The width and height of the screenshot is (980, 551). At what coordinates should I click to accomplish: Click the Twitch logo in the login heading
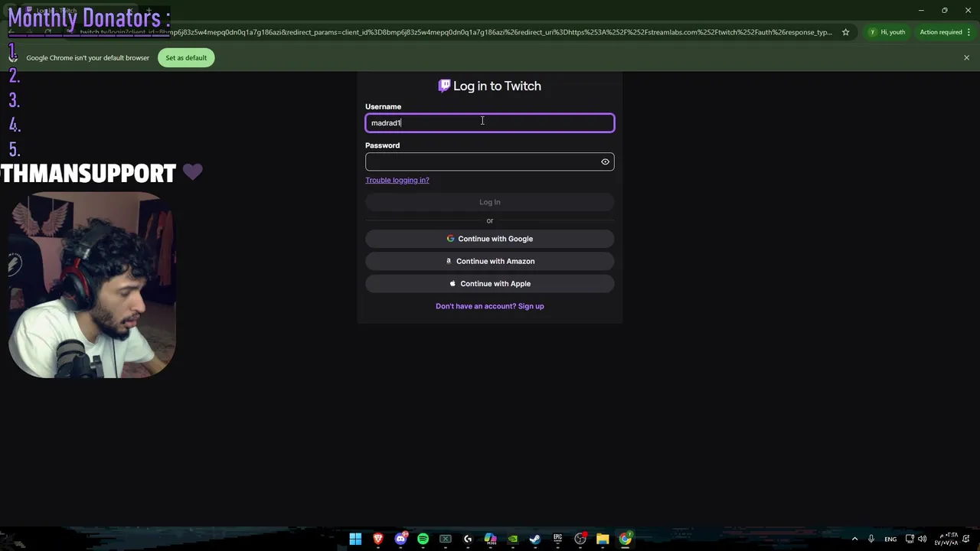[x=444, y=86]
